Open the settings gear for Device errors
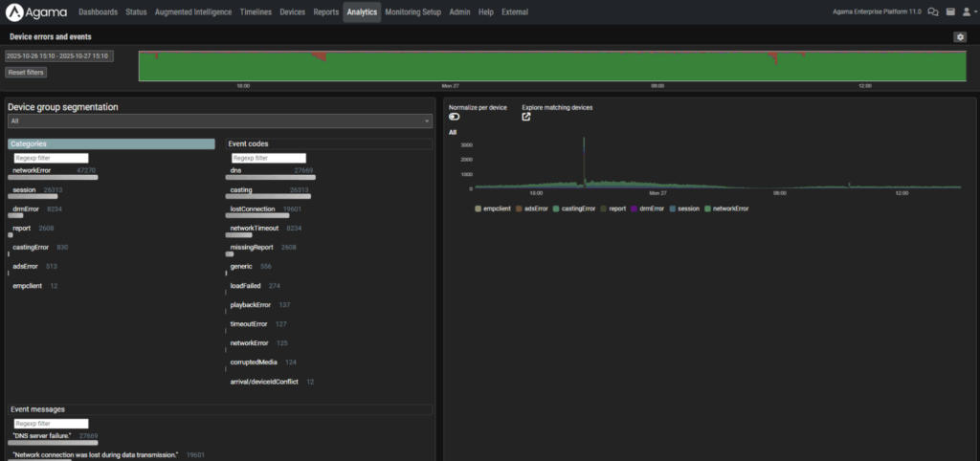This screenshot has height=461, width=980. point(960,36)
